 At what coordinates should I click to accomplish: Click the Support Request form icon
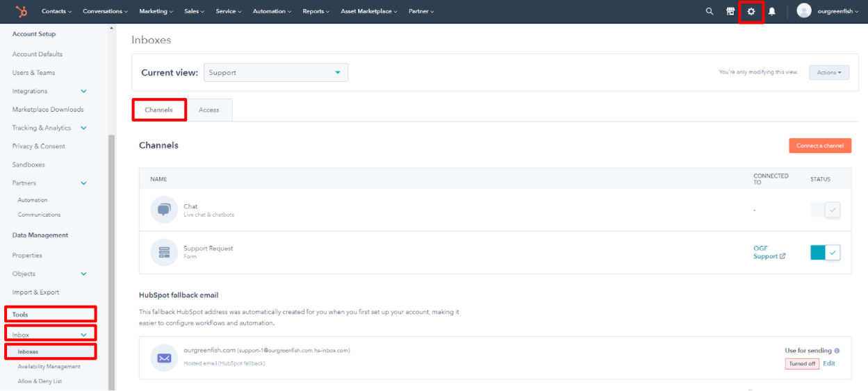[x=164, y=252]
